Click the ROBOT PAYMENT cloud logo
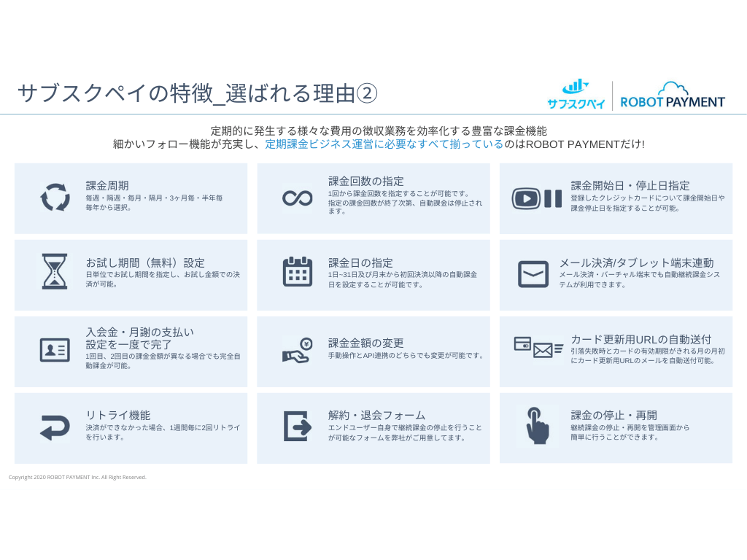Screen dimensions: 747x560 673,95
